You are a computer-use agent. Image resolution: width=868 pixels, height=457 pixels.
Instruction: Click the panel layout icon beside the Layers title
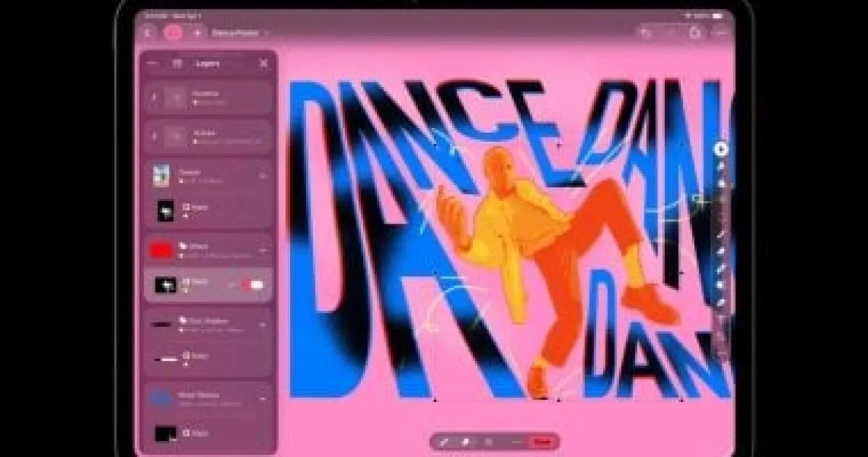click(177, 64)
